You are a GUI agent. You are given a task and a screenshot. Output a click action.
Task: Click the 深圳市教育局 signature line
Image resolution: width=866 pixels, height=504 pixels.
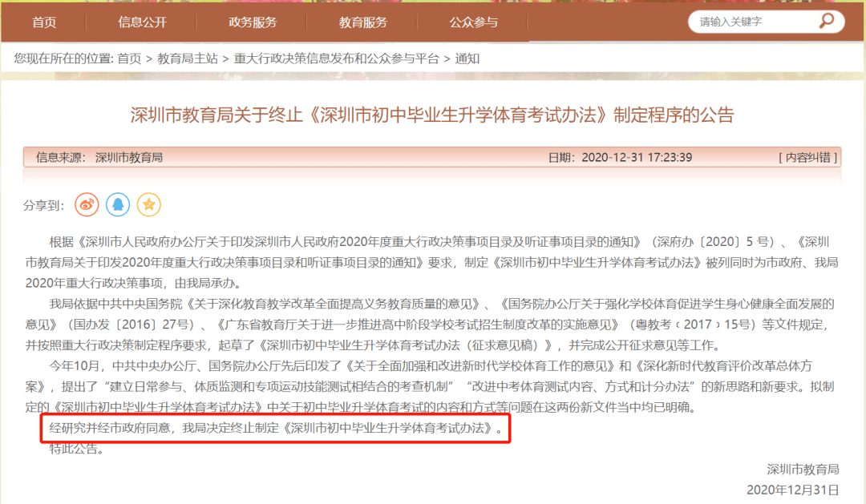(803, 470)
